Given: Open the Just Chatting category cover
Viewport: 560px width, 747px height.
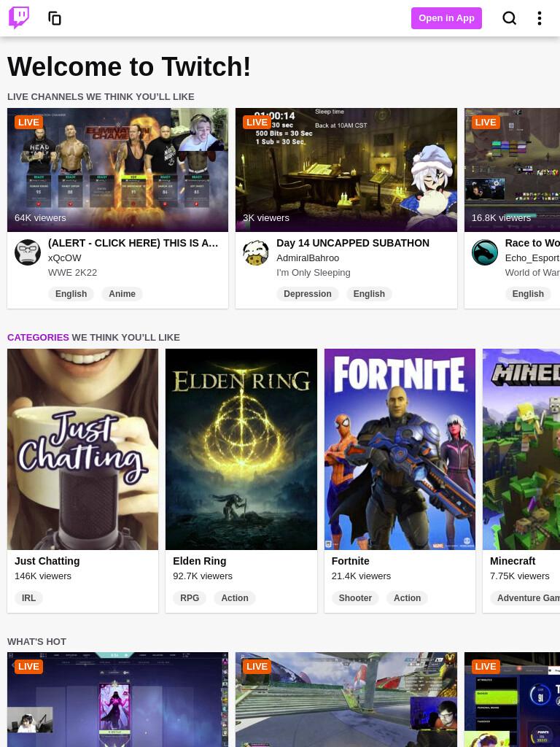Looking at the screenshot, I should tap(83, 449).
